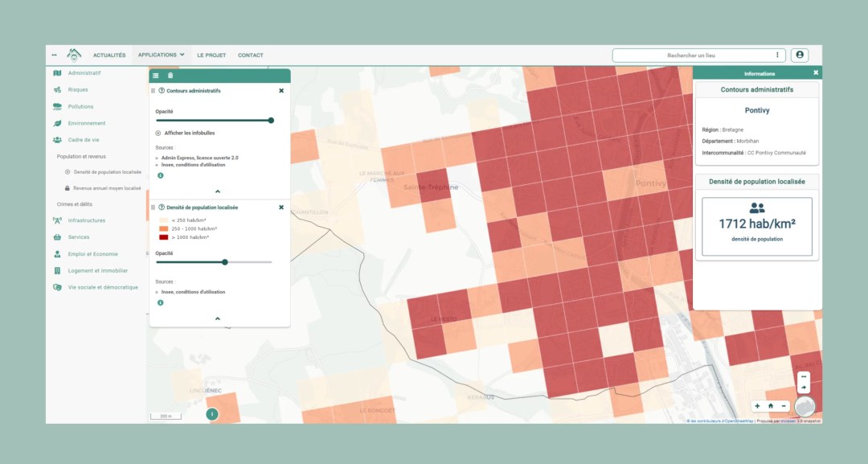
Task: Open the Contact menu item
Action: point(250,55)
